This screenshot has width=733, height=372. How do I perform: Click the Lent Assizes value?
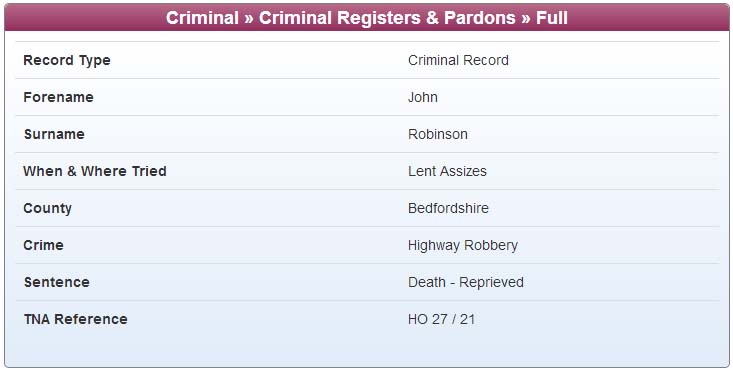coord(447,171)
